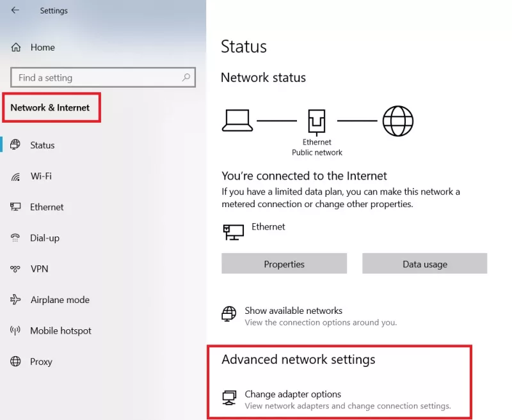Click the Ethernet monitor icon in sidebar
Viewport: 512px width, 420px height.
[x=16, y=207]
